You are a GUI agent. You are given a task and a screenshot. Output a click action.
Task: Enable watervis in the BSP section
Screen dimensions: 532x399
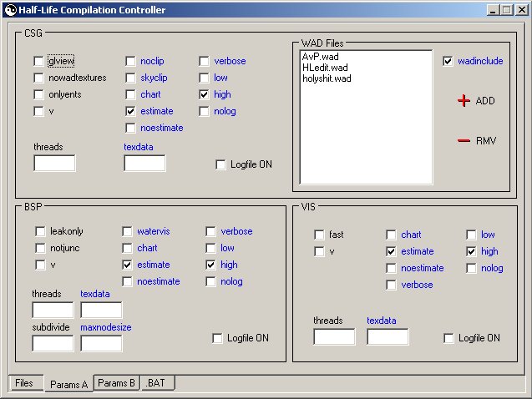coord(128,231)
